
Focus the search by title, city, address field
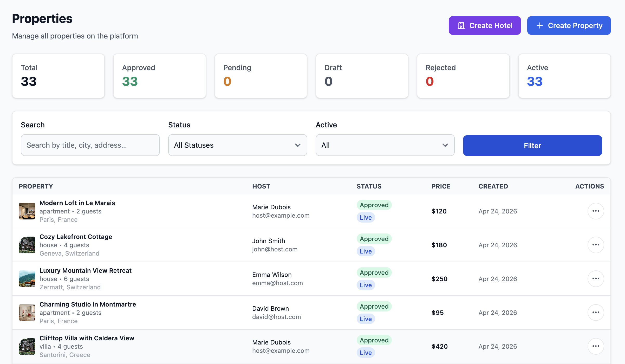(x=90, y=145)
